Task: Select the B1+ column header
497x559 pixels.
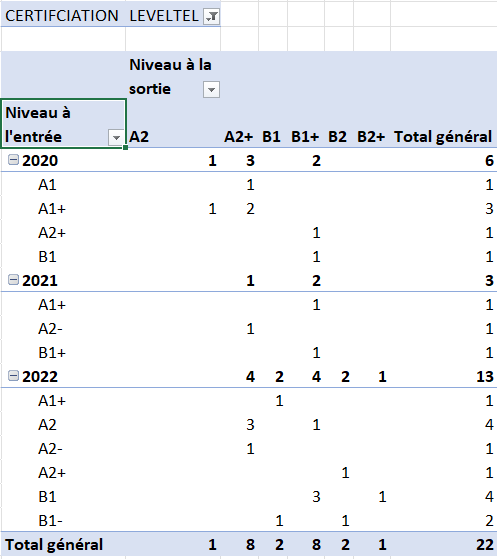Action: [x=305, y=137]
